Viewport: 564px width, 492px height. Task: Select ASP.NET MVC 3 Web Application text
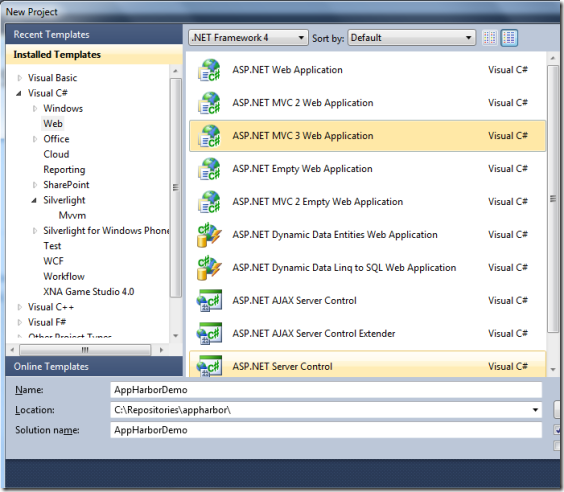tap(303, 136)
